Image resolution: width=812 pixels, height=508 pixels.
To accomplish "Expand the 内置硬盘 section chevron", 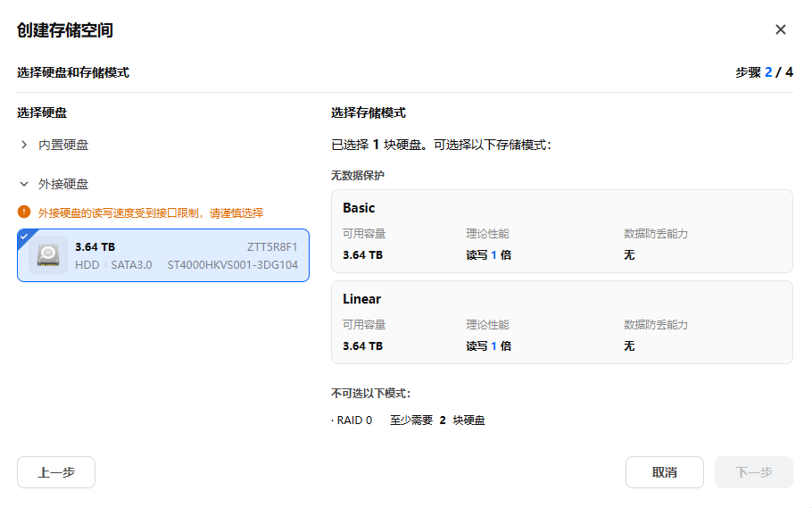I will (x=24, y=145).
